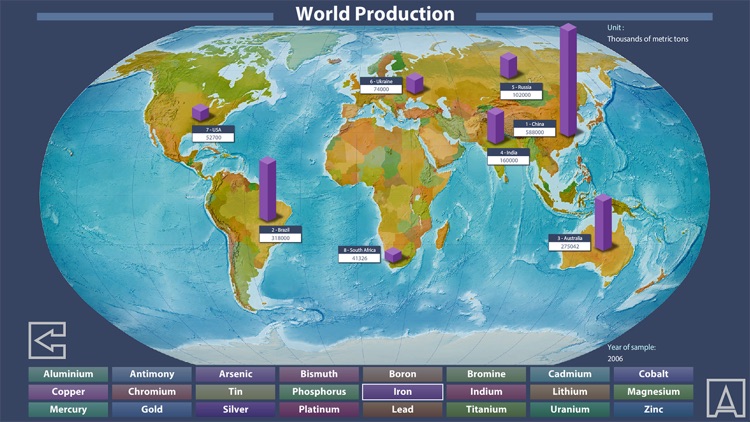Viewport: 750px width, 422px height.
Task: Show Chromium world production
Action: point(152,392)
